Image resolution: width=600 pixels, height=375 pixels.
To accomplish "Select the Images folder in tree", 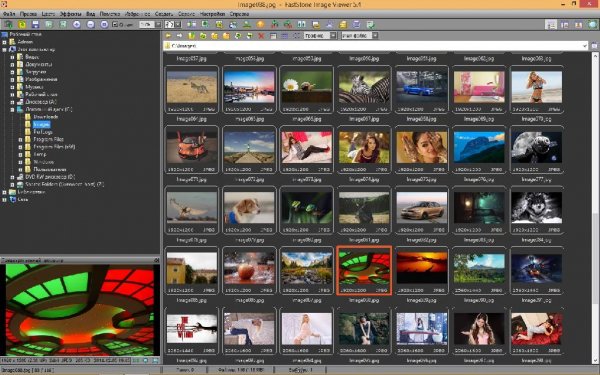I will [41, 124].
